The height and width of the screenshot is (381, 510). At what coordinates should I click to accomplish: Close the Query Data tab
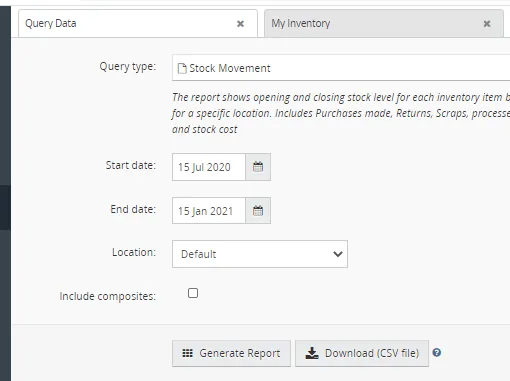pyautogui.click(x=240, y=24)
